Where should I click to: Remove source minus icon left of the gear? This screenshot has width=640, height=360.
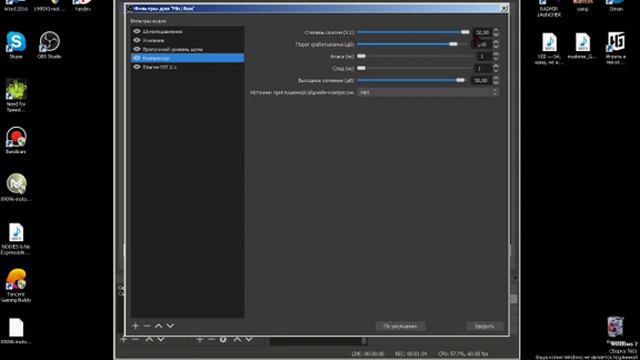click(211, 339)
